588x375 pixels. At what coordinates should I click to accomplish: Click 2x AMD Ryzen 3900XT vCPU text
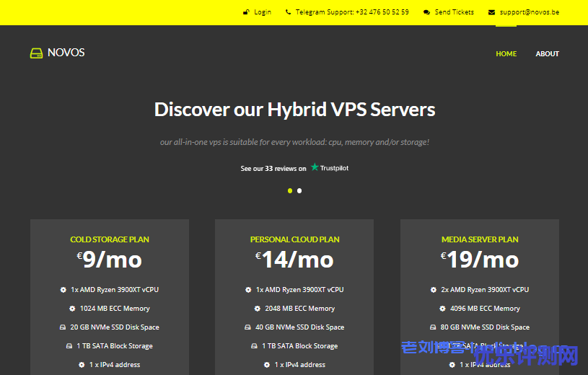tap(486, 289)
